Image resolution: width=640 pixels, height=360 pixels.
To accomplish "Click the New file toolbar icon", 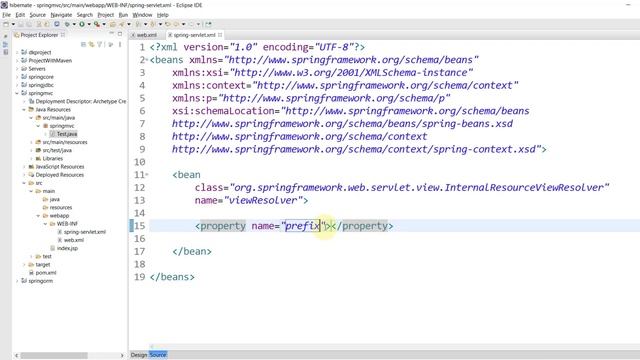I will point(6,24).
